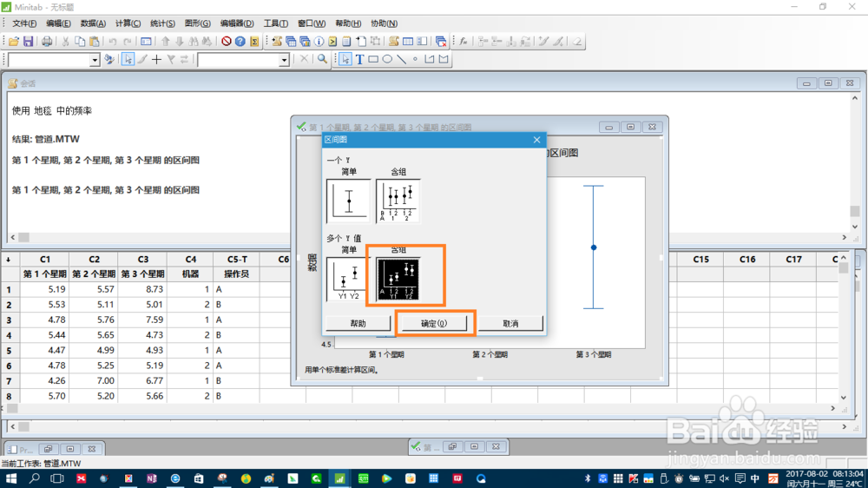
Task: Select the Marker dot annotation tool
Action: tap(415, 59)
